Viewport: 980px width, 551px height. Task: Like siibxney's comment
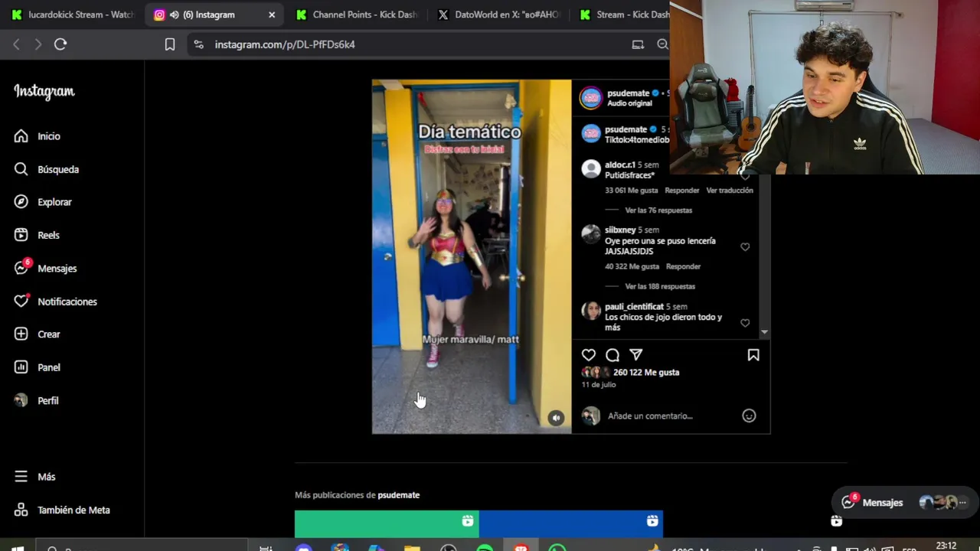pos(745,247)
